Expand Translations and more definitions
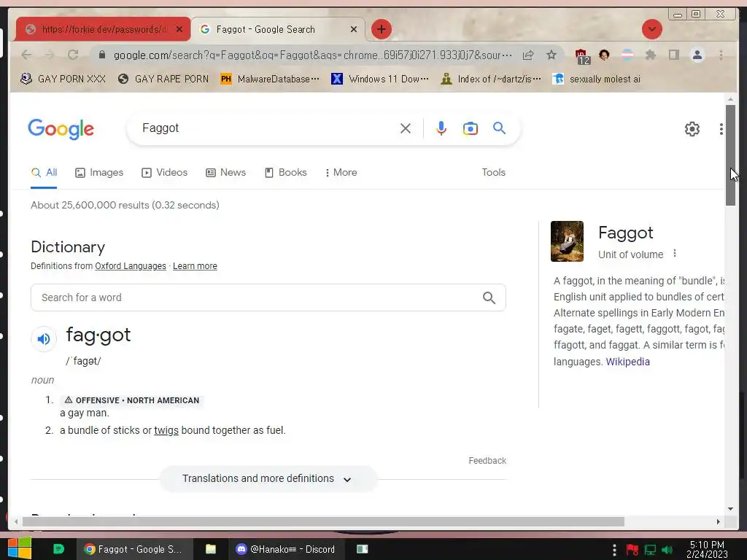Viewport: 747px width, 560px height. click(x=268, y=478)
